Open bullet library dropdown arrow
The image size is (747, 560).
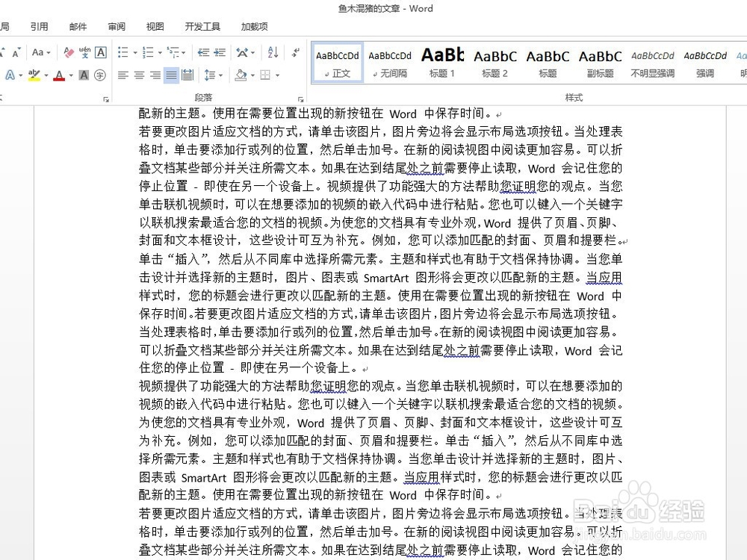(134, 53)
